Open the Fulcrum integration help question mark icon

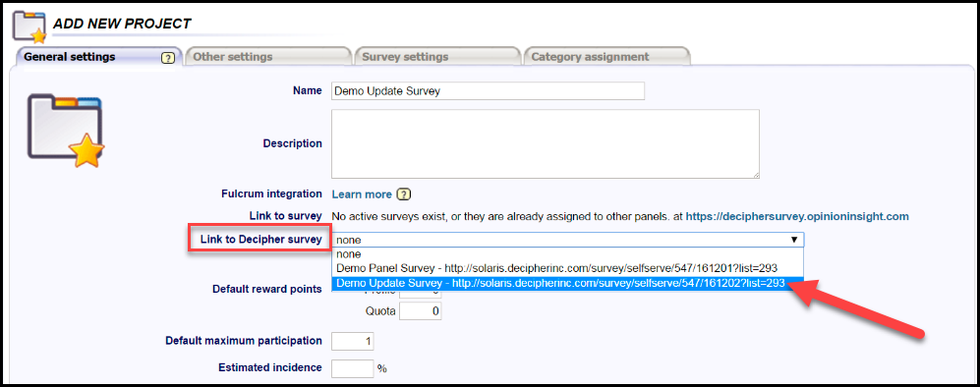click(404, 194)
